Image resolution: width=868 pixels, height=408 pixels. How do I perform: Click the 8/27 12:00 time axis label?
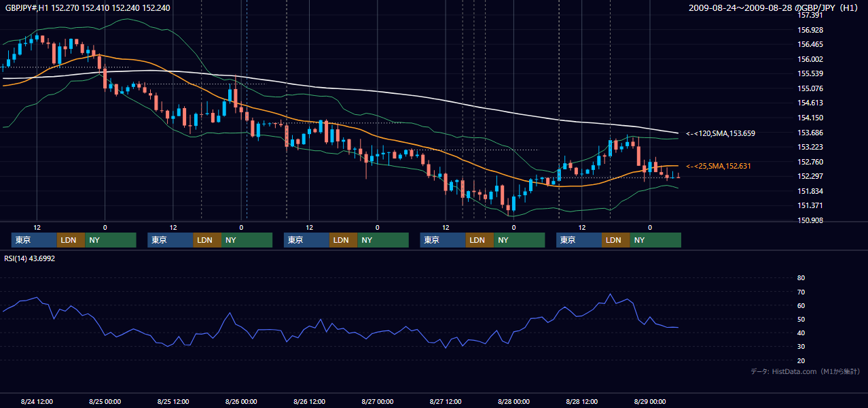coord(446,402)
